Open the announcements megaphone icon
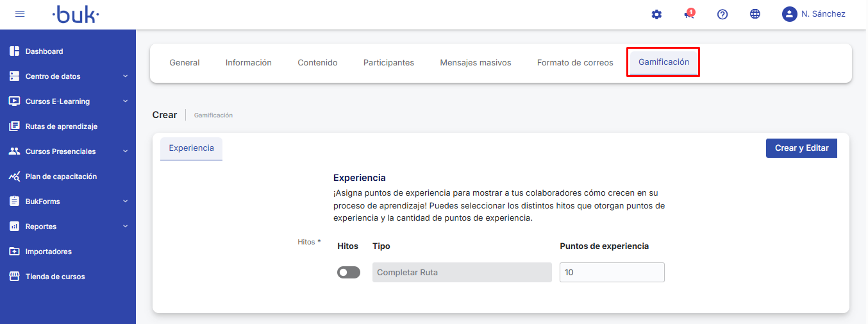The height and width of the screenshot is (324, 868). 689,14
